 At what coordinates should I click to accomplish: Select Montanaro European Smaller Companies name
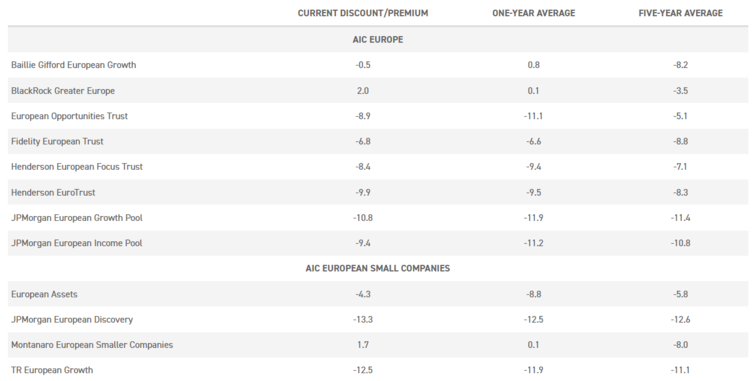[92, 345]
